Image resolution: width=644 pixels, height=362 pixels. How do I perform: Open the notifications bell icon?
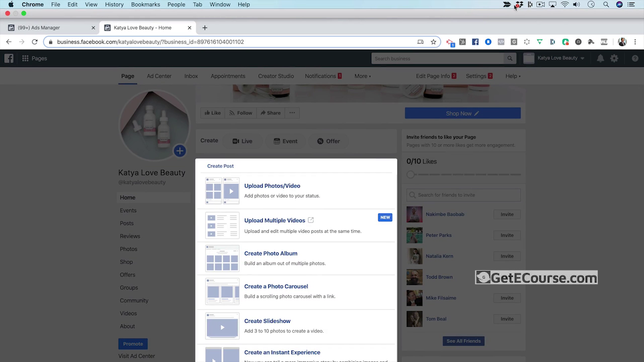coord(600,58)
